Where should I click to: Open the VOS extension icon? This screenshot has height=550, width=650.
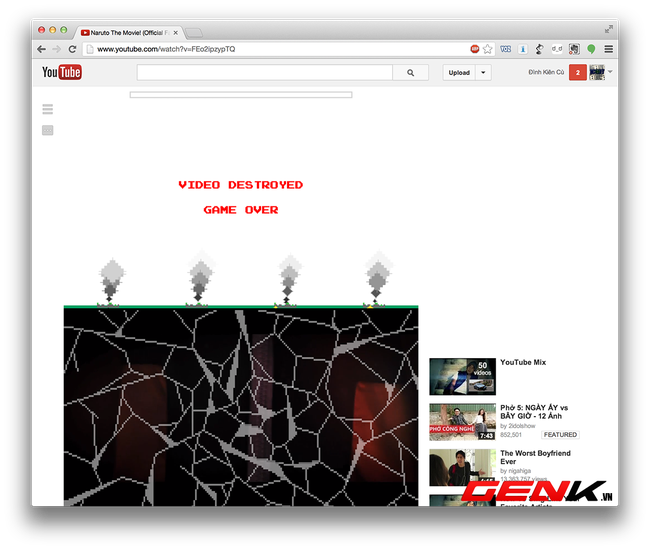[x=505, y=49]
